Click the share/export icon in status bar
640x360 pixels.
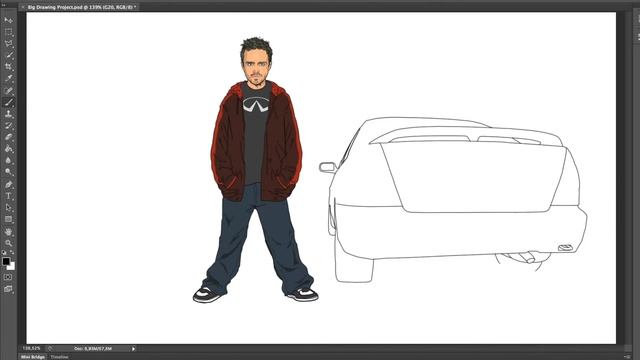pyautogui.click(x=50, y=349)
